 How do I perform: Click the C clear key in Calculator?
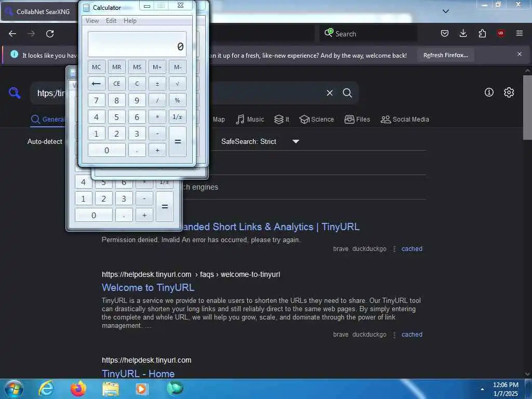pos(137,84)
